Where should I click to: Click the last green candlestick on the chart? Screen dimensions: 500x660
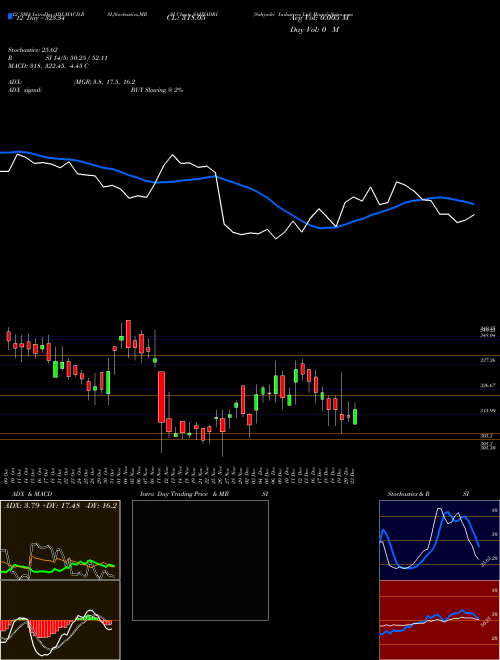click(x=355, y=416)
